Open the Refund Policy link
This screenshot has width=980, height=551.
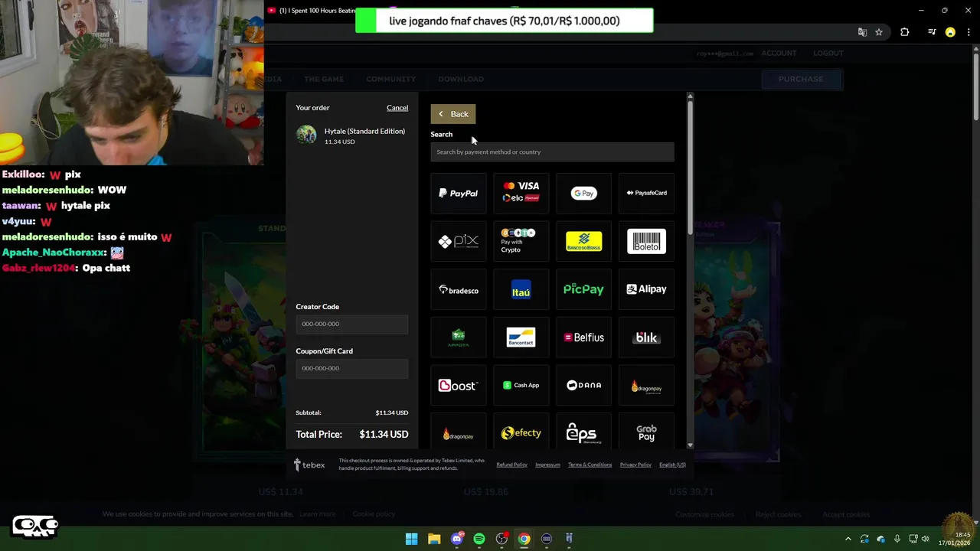point(511,465)
